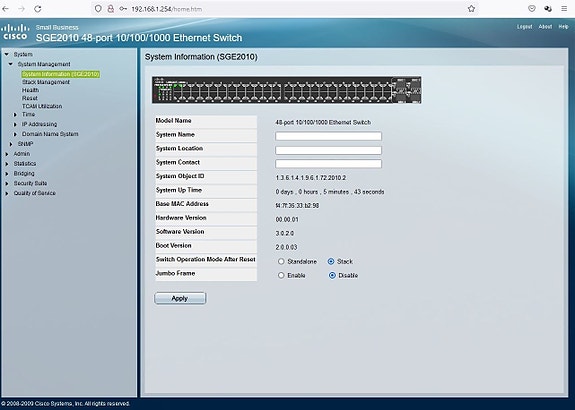Go back with the browser back arrow
This screenshot has width=575, height=410.
click(6, 9)
